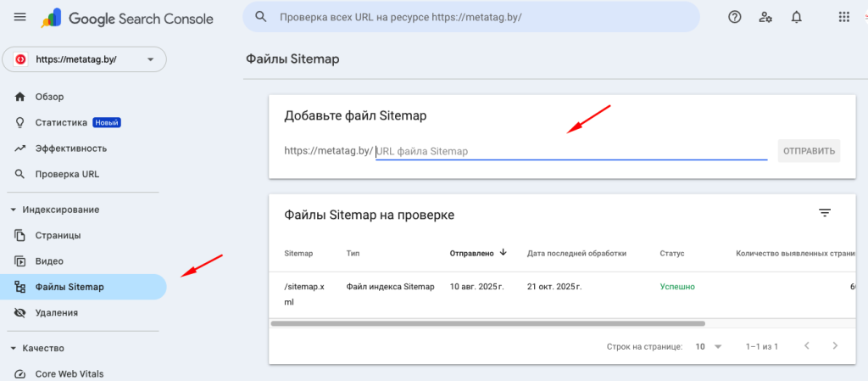The height and width of the screenshot is (381, 868).
Task: Open the hamburger main menu
Action: pos(20,17)
